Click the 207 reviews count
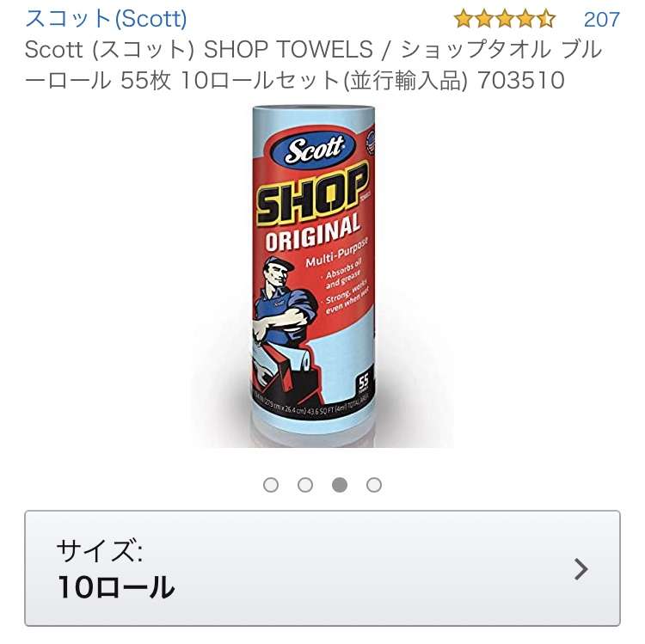 coord(602,19)
